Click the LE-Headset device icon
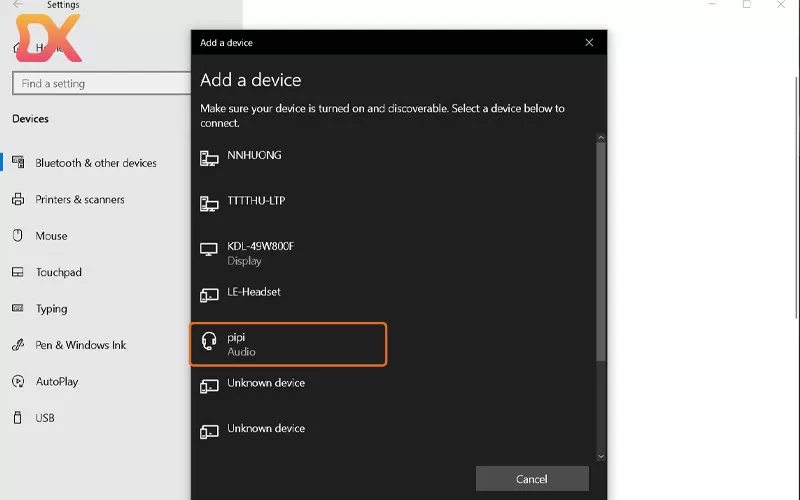 coord(209,295)
